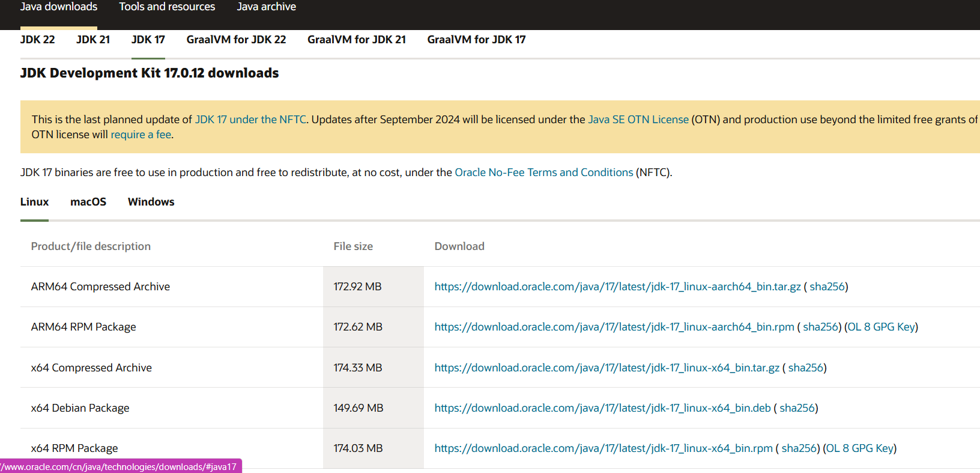The image size is (980, 473).
Task: View sha256 for ARM64 Compressed Archive
Action: point(827,287)
